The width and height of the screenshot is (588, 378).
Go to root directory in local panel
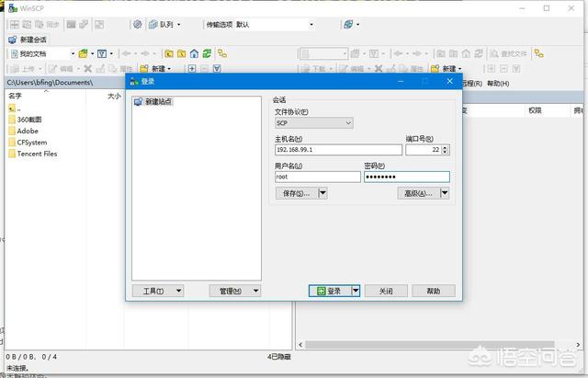point(182,53)
